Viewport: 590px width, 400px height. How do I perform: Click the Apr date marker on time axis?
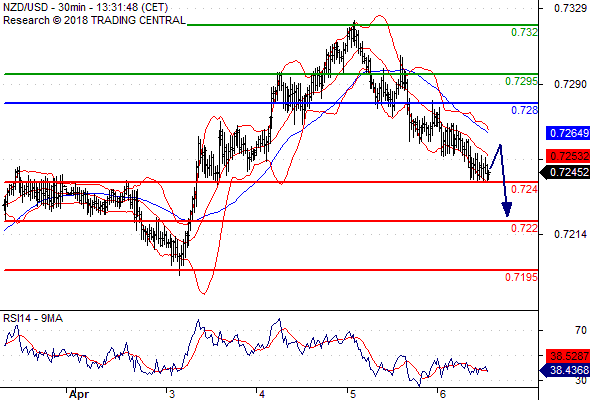point(79,394)
